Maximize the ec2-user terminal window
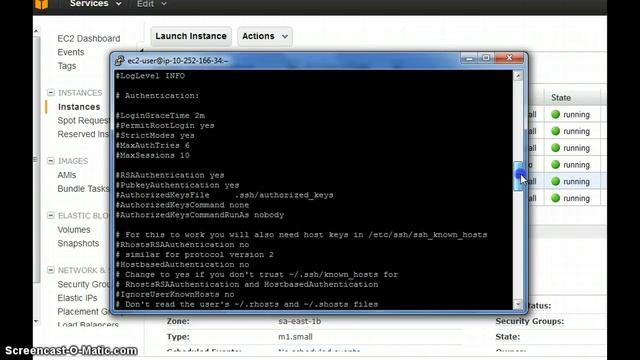 pyautogui.click(x=486, y=58)
